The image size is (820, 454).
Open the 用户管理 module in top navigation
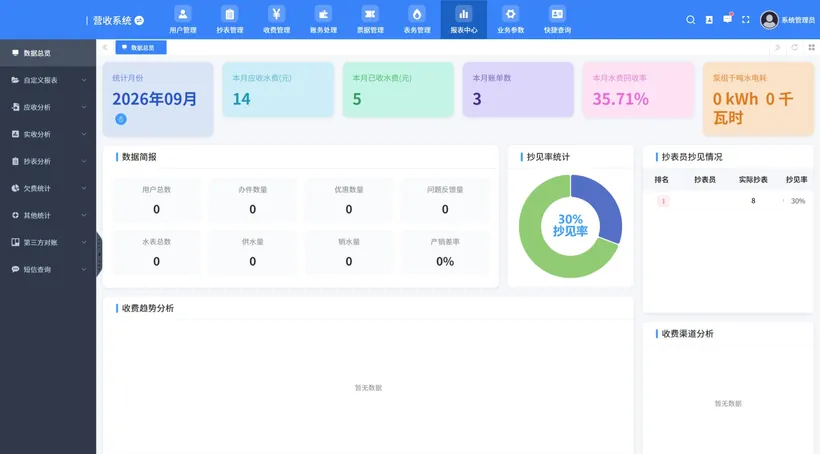coord(183,20)
